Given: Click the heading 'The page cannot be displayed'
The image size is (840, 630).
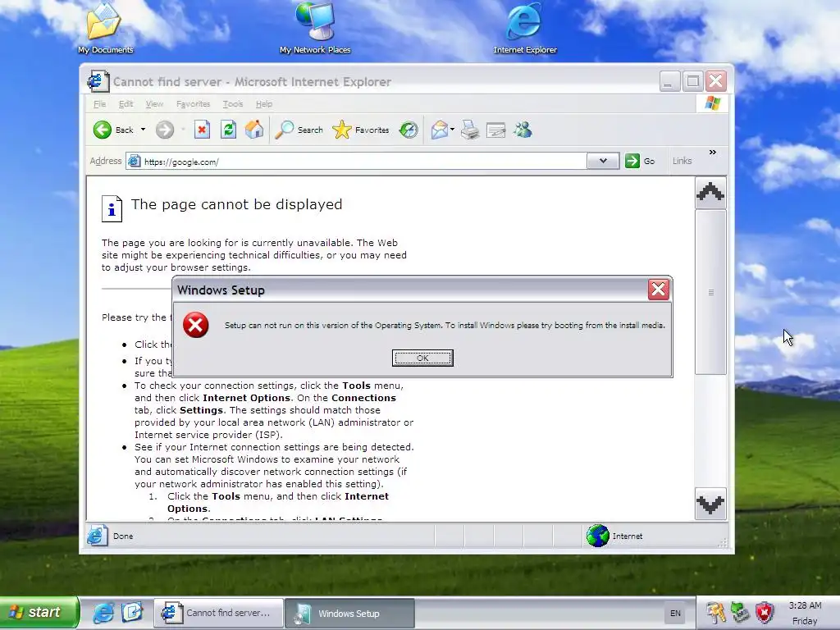Looking at the screenshot, I should [x=236, y=204].
